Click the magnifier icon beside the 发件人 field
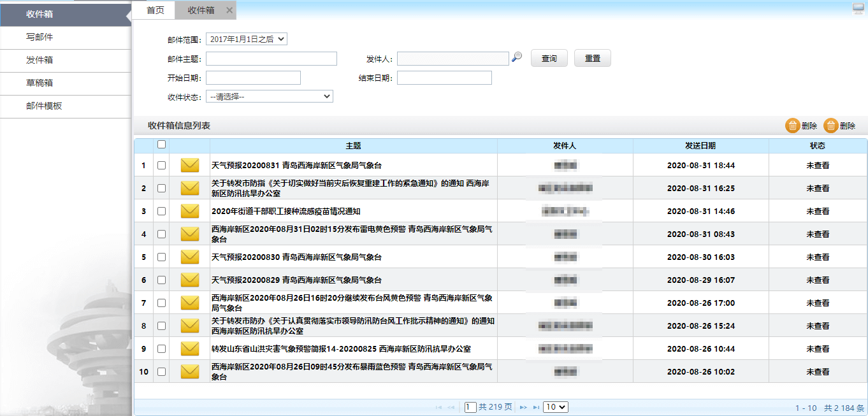 (x=517, y=58)
